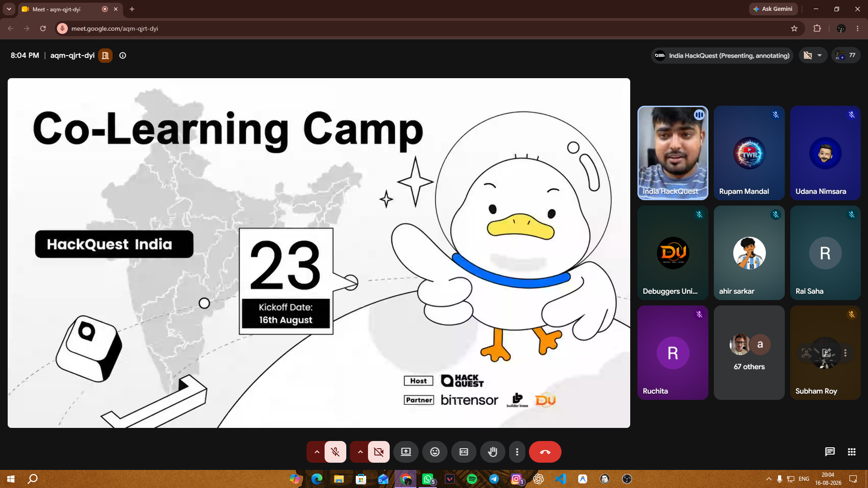Click India HackQuest presenting annotating pill
The height and width of the screenshot is (488, 868).
(x=722, y=56)
